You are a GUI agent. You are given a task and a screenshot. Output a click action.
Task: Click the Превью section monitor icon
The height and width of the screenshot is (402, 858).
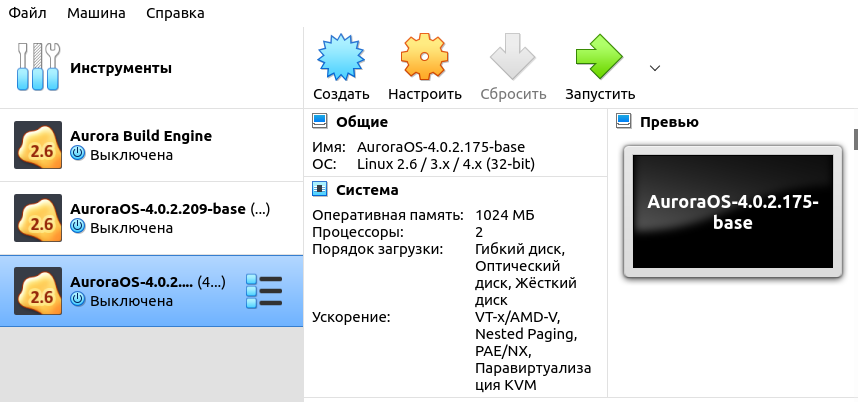[x=623, y=121]
